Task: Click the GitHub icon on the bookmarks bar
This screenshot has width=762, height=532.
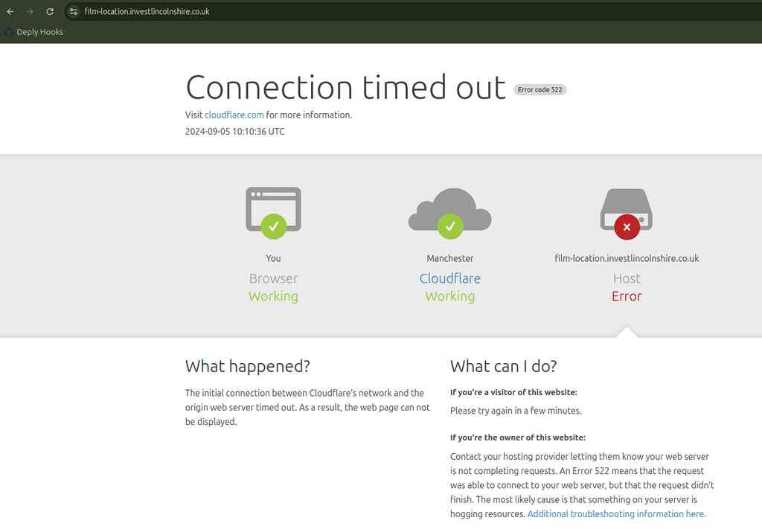Action: tap(9, 32)
